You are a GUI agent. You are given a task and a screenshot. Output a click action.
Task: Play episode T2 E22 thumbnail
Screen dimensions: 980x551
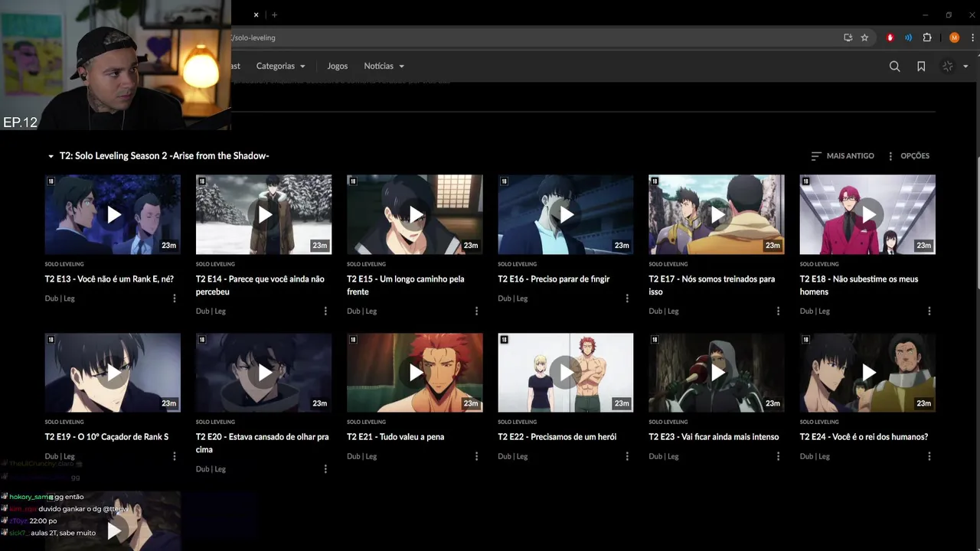coord(566,373)
